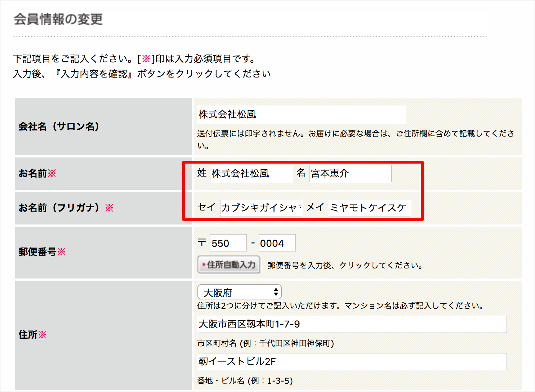535x392 pixels.
Task: Click the 〒 postal mark beside the zip fields
Action: point(202,242)
